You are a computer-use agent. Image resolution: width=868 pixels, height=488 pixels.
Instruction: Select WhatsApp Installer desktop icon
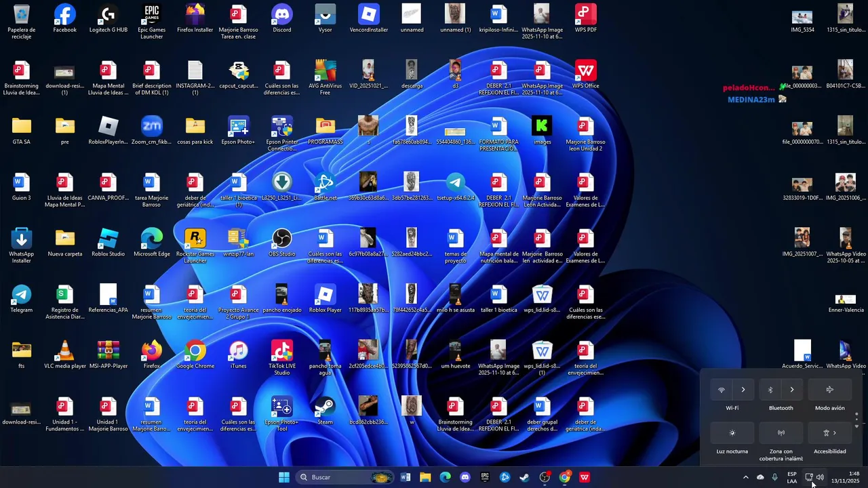coord(21,245)
